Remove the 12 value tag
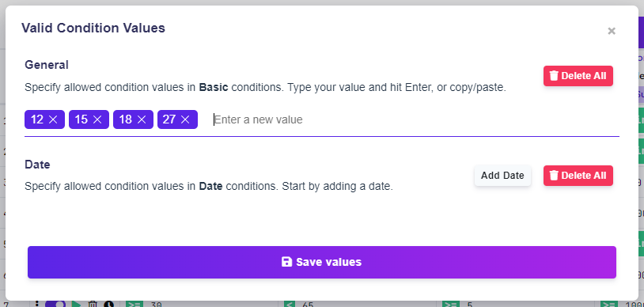This screenshot has width=644, height=307. coord(53,119)
